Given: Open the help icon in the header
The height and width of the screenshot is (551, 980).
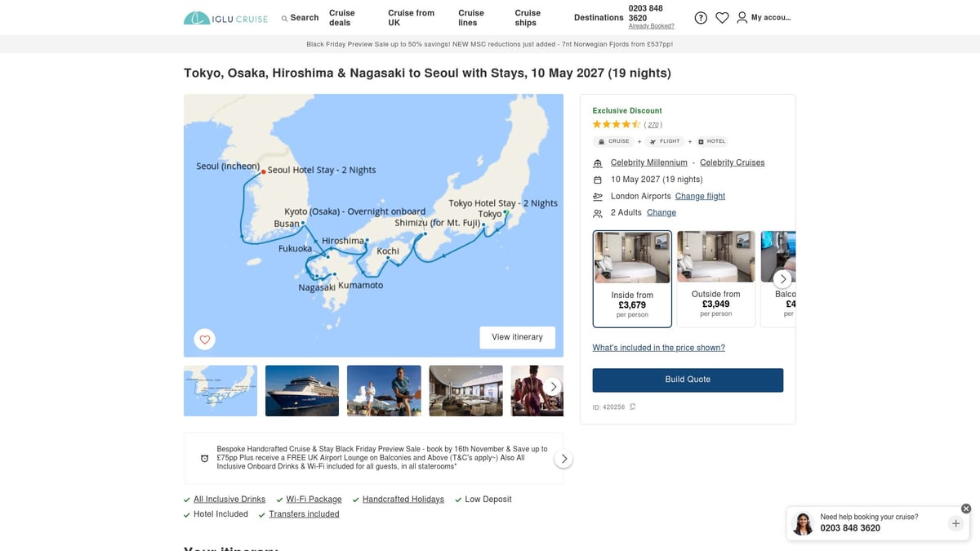Looking at the screenshot, I should (701, 17).
